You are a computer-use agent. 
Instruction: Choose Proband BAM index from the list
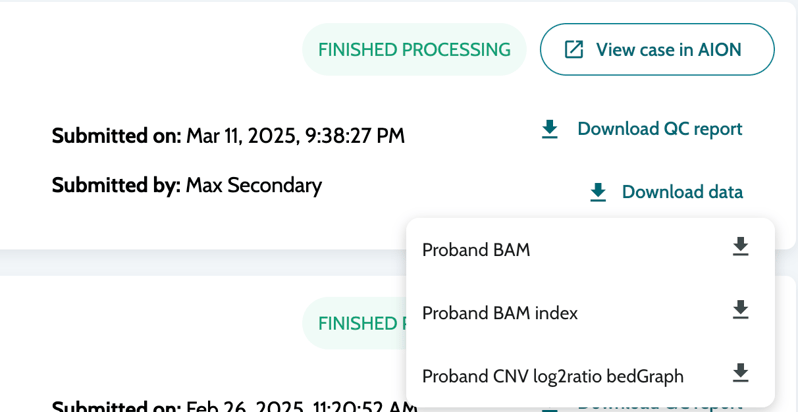500,313
